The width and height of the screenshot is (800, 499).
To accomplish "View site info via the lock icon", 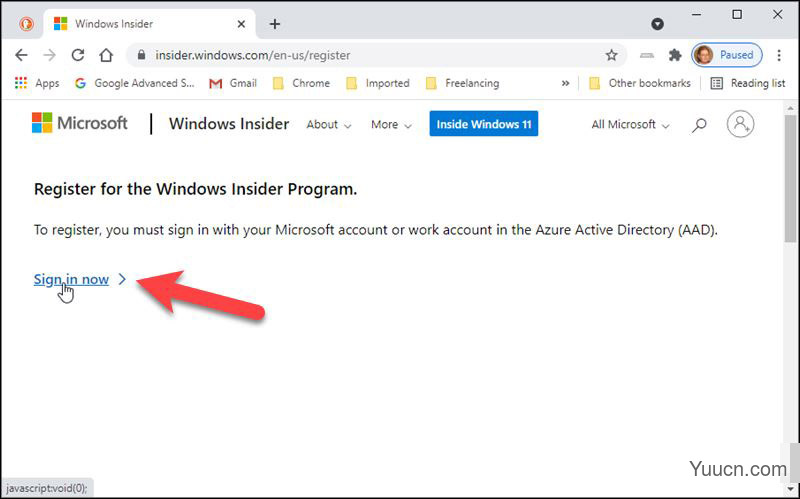I will pyautogui.click(x=141, y=55).
